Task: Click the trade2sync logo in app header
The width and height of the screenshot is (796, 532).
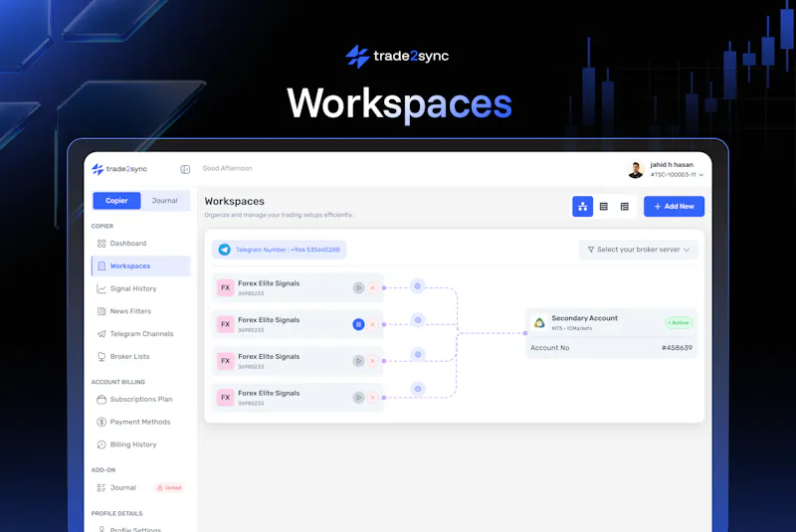Action: point(119,169)
